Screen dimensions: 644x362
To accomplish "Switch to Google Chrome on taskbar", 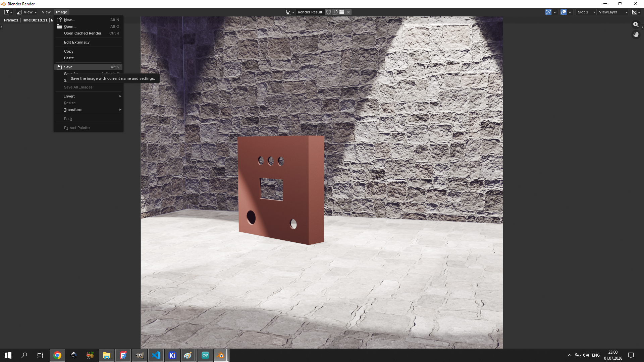I will [x=57, y=355].
